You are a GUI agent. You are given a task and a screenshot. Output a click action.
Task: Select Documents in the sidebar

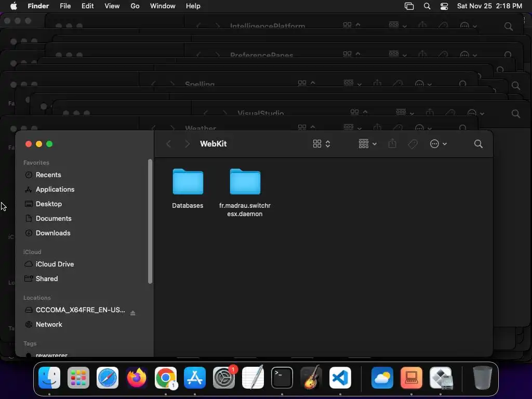tap(54, 219)
